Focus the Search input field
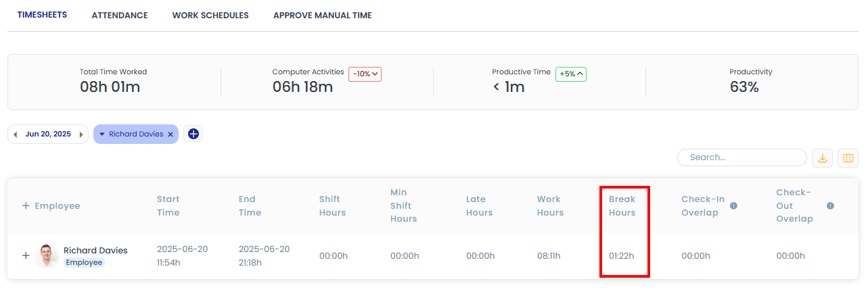This screenshot has height=298, width=868. point(743,157)
